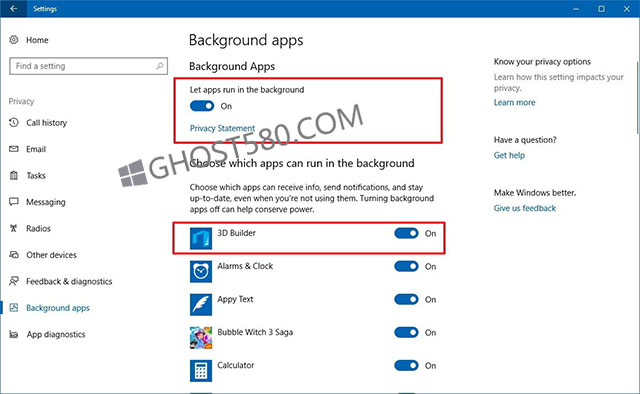Screen dimensions: 640x394
Task: Click the Call history clock icon
Action: (14, 122)
